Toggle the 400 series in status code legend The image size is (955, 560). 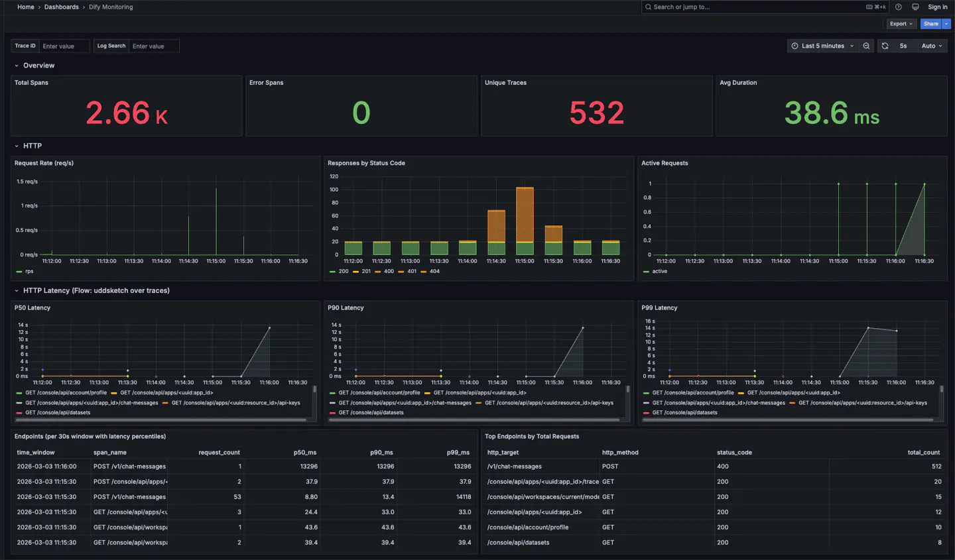click(x=389, y=271)
